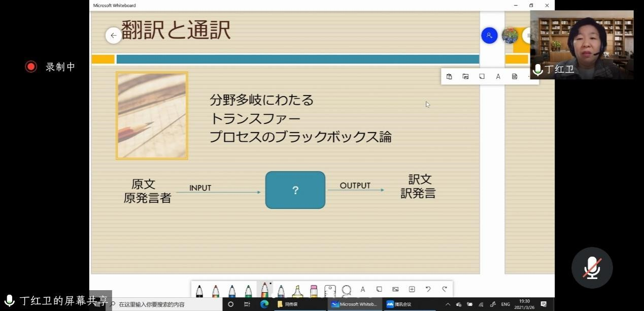Select the rainbow pen tool
The width and height of the screenshot is (644, 311).
click(x=264, y=290)
